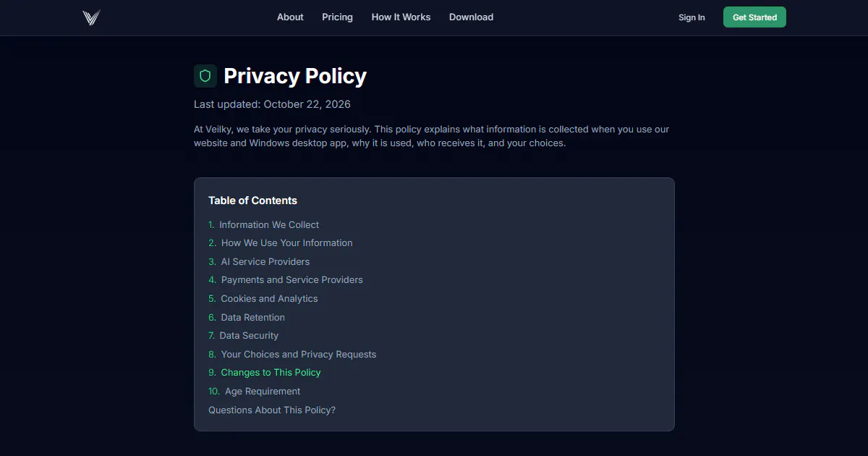Navigate to the Download page
868x456 pixels.
point(471,17)
